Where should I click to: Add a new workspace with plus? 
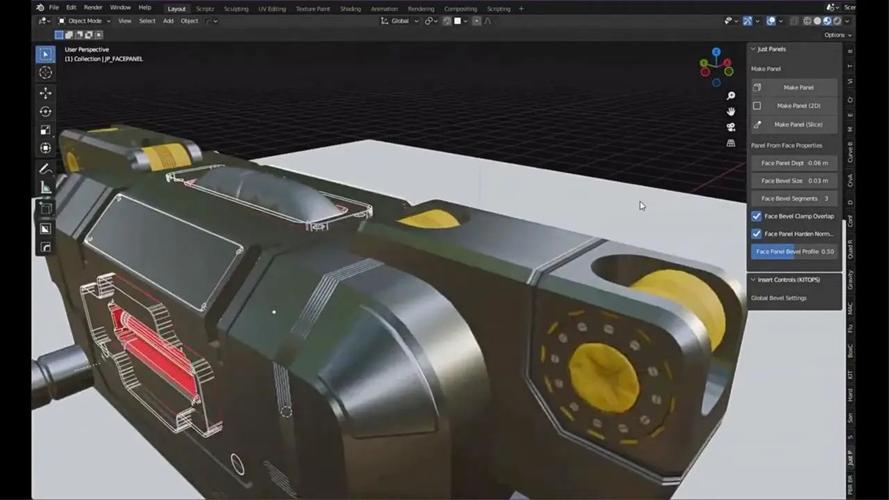[x=521, y=9]
